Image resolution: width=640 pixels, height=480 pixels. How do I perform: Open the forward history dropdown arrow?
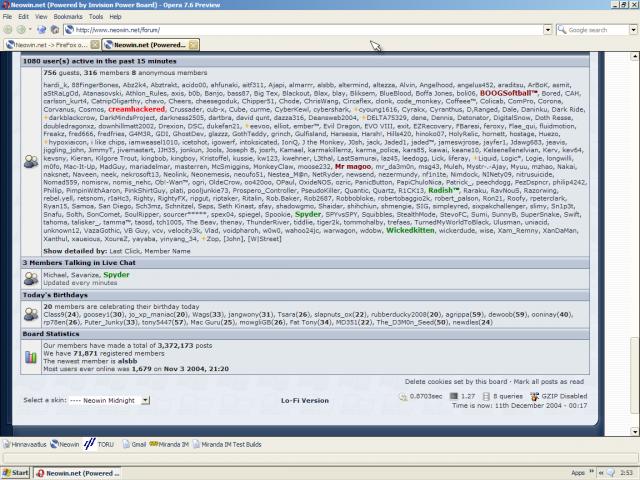click(x=30, y=29)
